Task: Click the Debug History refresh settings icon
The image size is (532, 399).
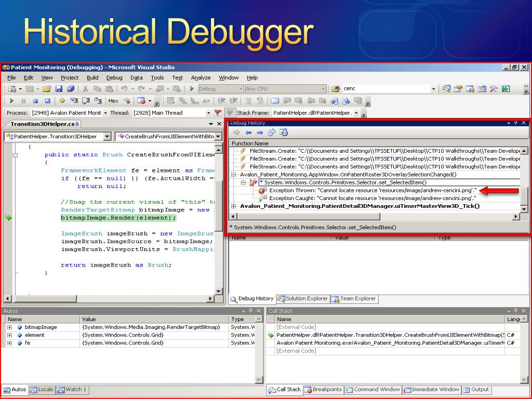Action: click(284, 132)
